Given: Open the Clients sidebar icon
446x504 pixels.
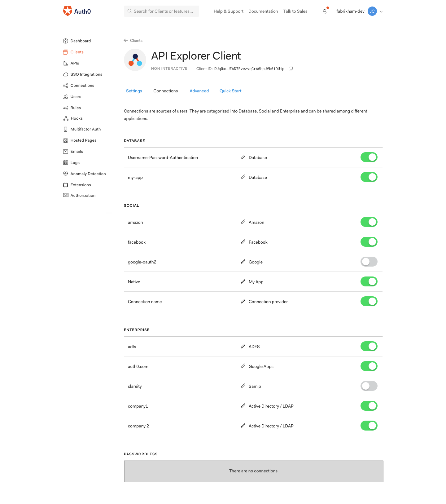Looking at the screenshot, I should (x=66, y=52).
